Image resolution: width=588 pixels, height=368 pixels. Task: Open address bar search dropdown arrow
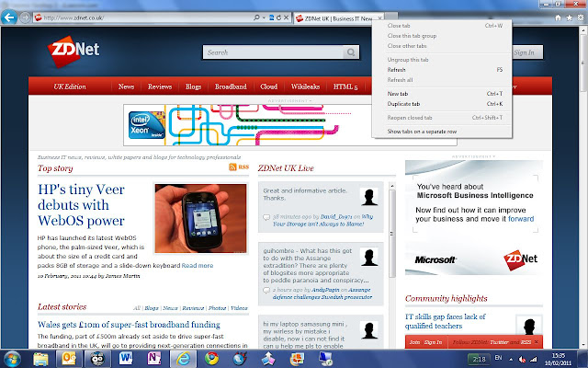[264, 17]
